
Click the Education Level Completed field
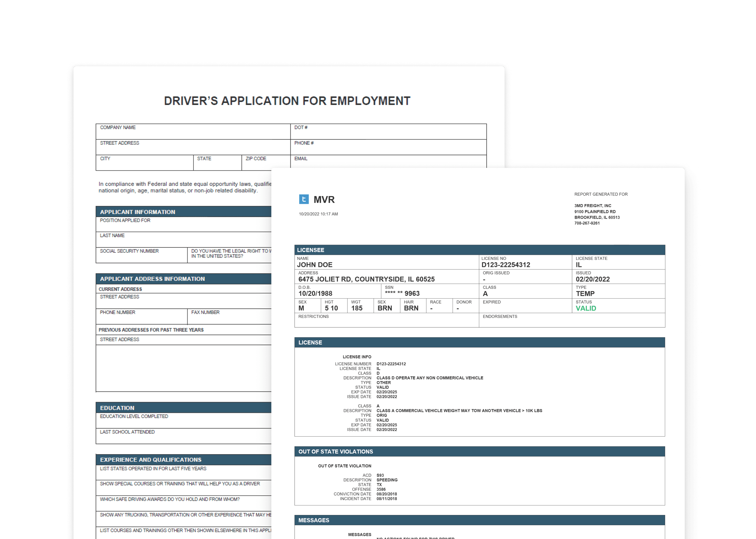pos(184,421)
